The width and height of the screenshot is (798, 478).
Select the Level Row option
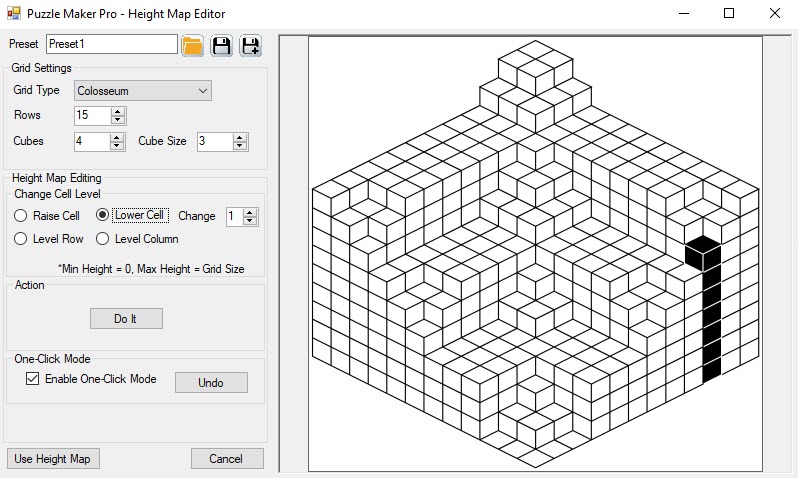[x=21, y=239]
